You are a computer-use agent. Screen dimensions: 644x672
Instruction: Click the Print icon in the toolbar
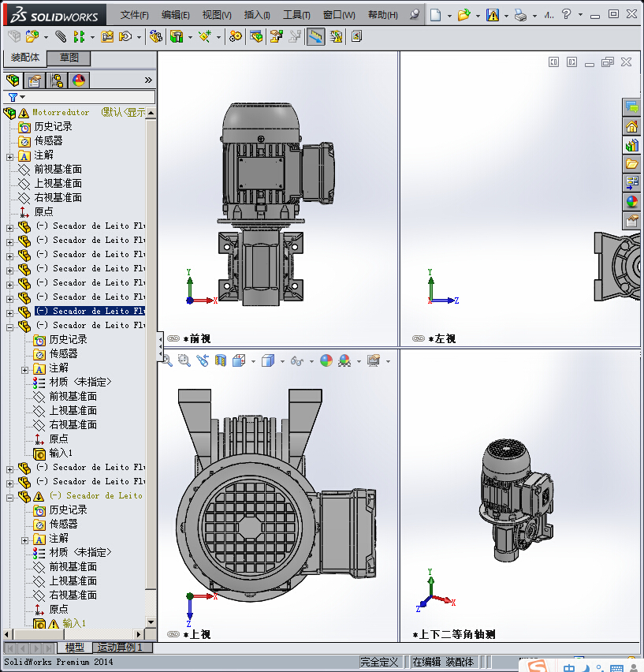point(520,15)
